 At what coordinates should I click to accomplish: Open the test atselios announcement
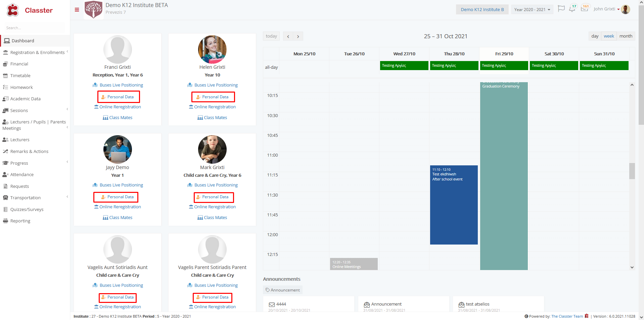point(477,304)
